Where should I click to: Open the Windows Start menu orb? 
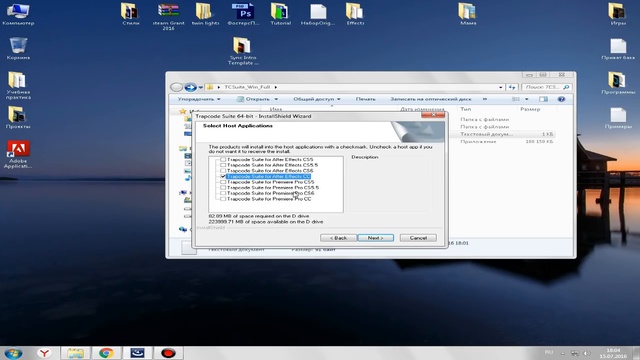click(13, 353)
